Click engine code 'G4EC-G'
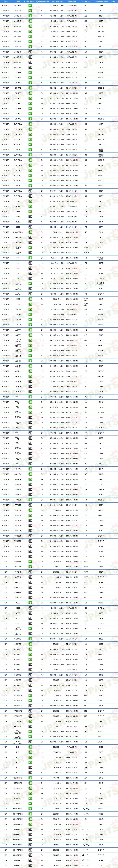Image resolution: width=118 pixels, height=868 pixels. [x=101, y=26]
